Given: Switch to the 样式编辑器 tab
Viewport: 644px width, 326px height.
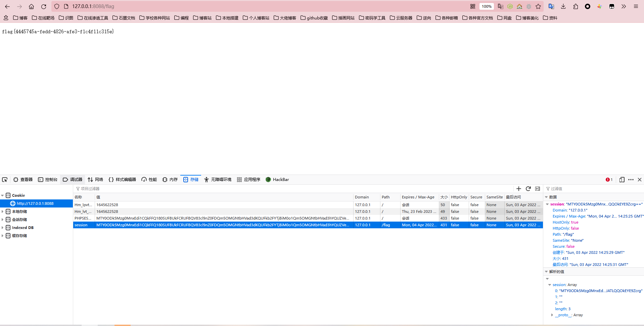Looking at the screenshot, I should click(122, 180).
